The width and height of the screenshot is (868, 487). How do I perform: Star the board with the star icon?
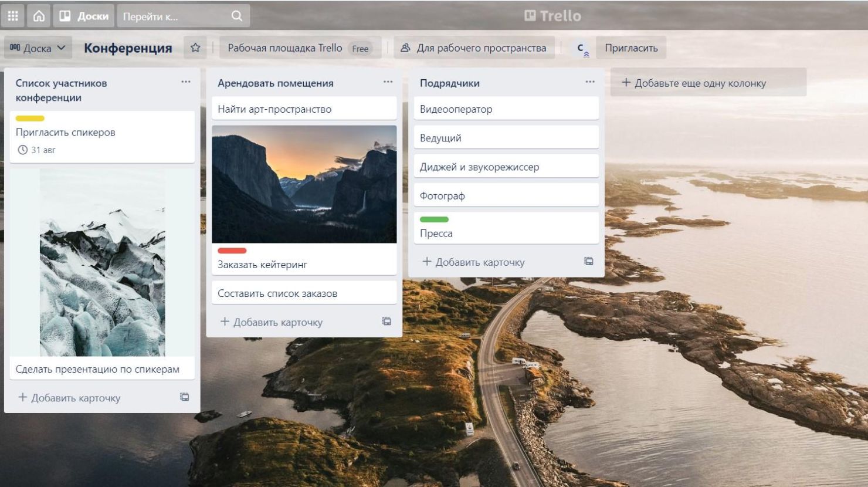click(195, 48)
